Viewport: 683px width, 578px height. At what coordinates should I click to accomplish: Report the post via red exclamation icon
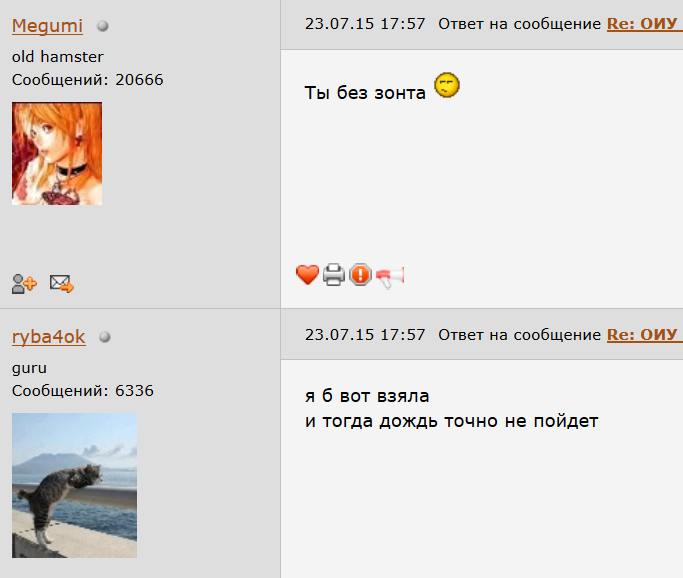coord(360,275)
